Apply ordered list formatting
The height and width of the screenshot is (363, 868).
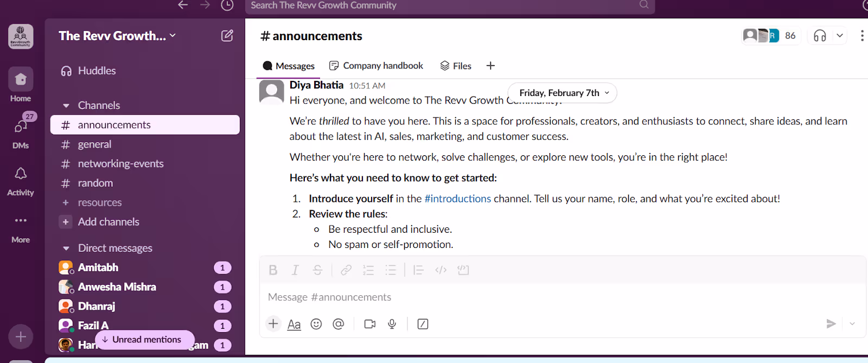click(368, 270)
